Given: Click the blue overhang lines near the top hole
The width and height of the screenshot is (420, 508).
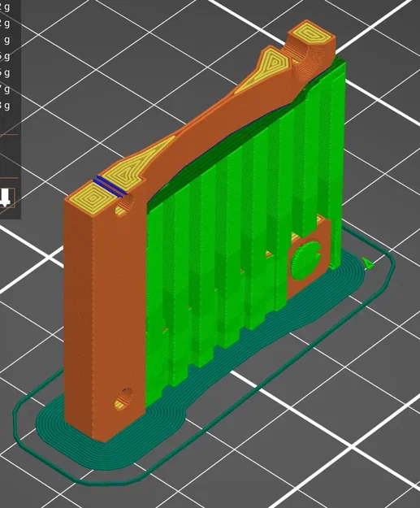Looking at the screenshot, I should pos(110,187).
